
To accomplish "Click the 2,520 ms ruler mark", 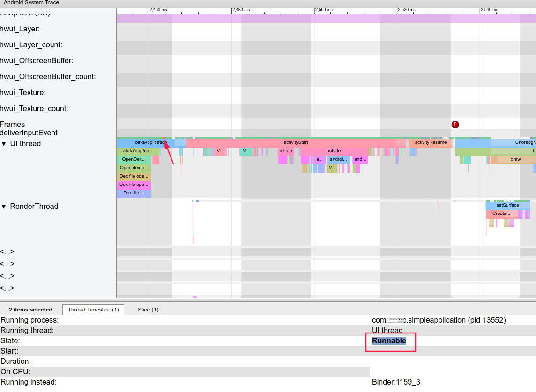I will tap(406, 10).
